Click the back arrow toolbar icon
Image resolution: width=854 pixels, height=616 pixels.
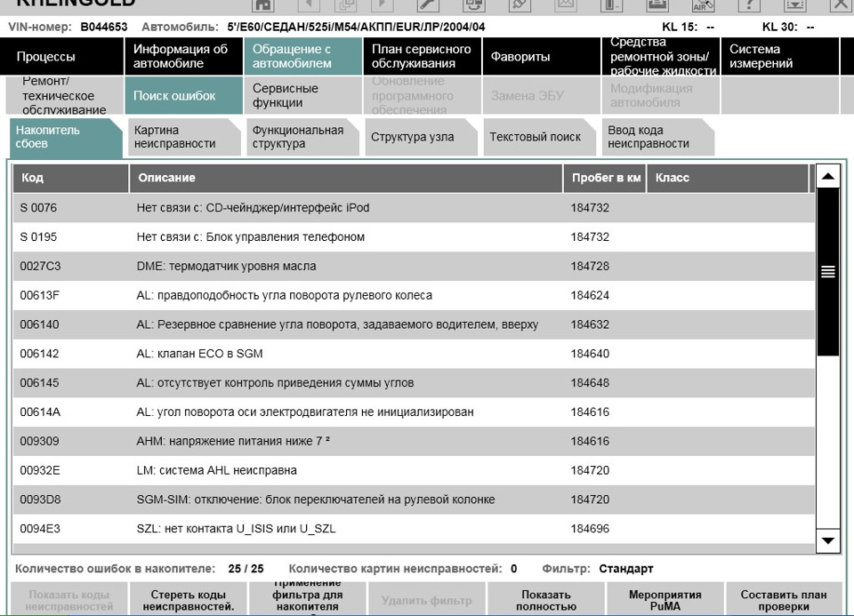310,5
